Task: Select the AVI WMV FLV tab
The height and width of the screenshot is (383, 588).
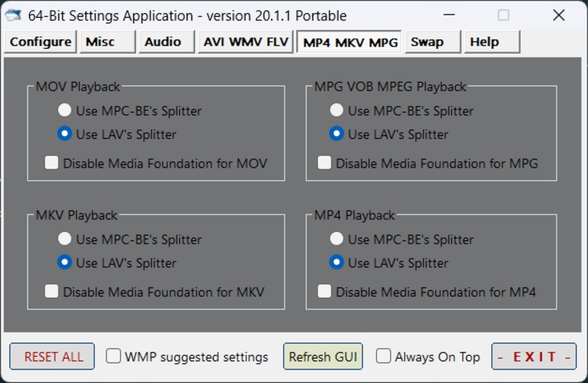Action: point(246,42)
